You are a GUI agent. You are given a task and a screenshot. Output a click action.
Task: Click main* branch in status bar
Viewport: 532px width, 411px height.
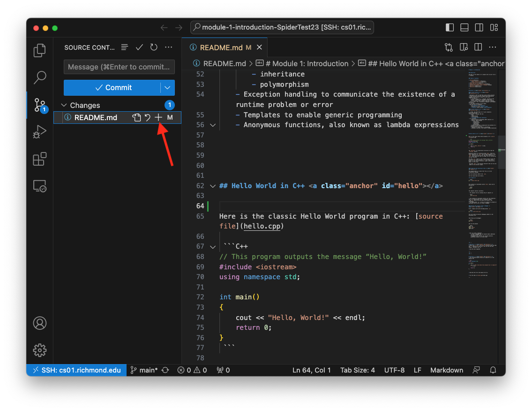[144, 370]
